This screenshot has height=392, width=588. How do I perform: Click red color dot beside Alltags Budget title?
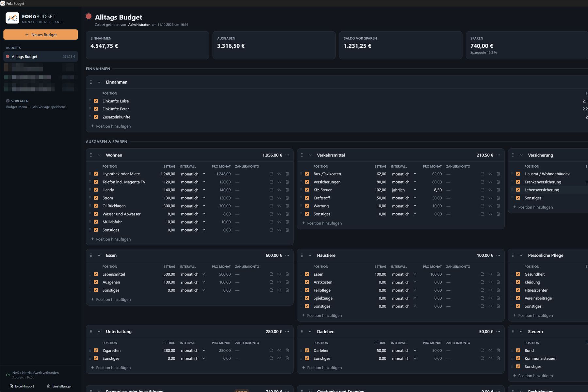pyautogui.click(x=89, y=16)
